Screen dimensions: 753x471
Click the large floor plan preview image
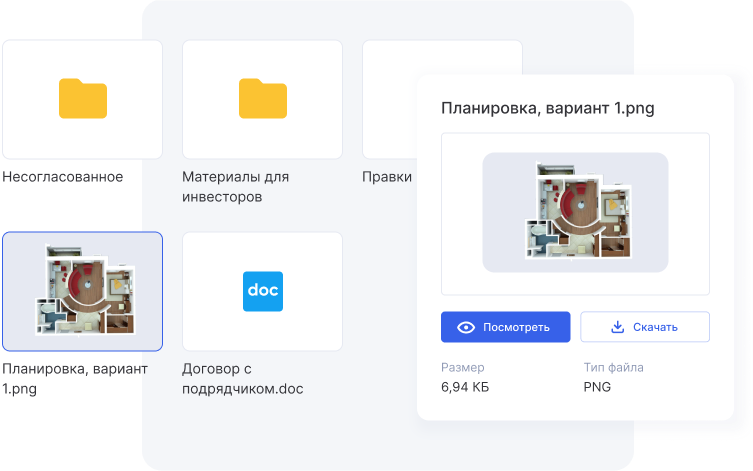click(x=575, y=213)
